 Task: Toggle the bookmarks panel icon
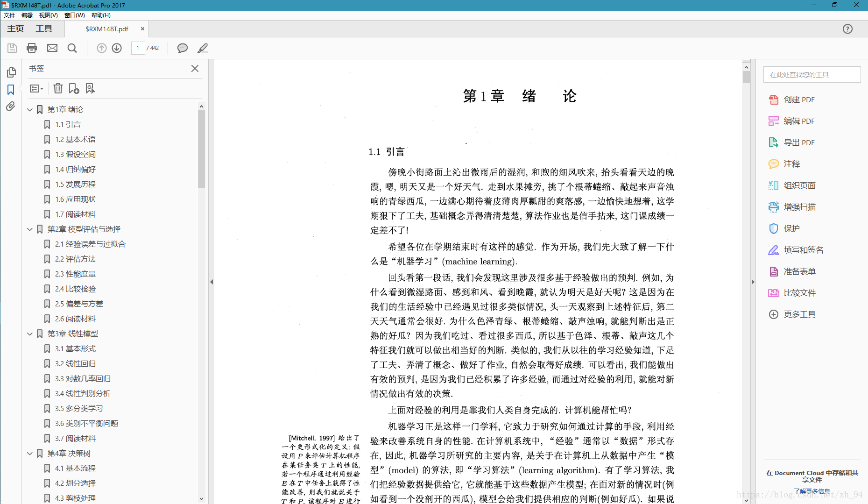11,90
